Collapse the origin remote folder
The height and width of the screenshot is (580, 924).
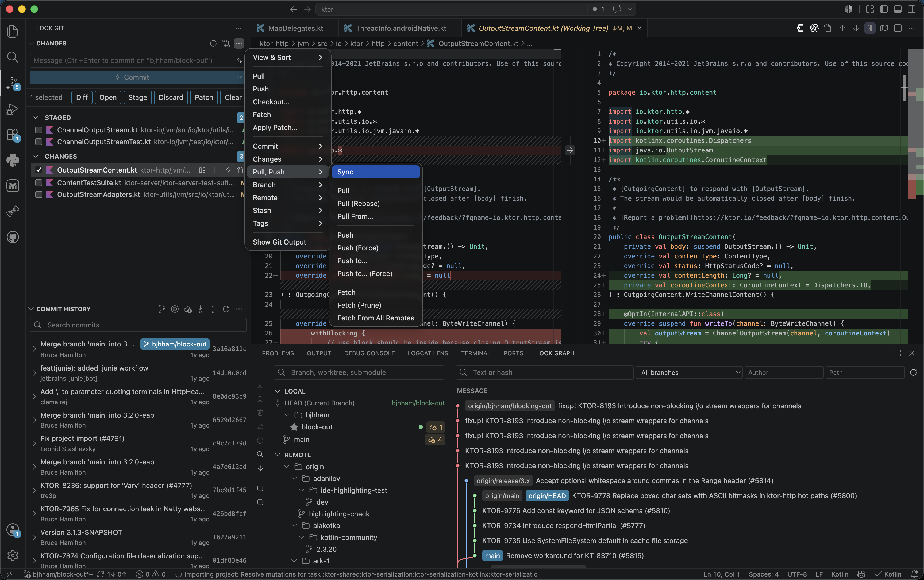(x=287, y=467)
